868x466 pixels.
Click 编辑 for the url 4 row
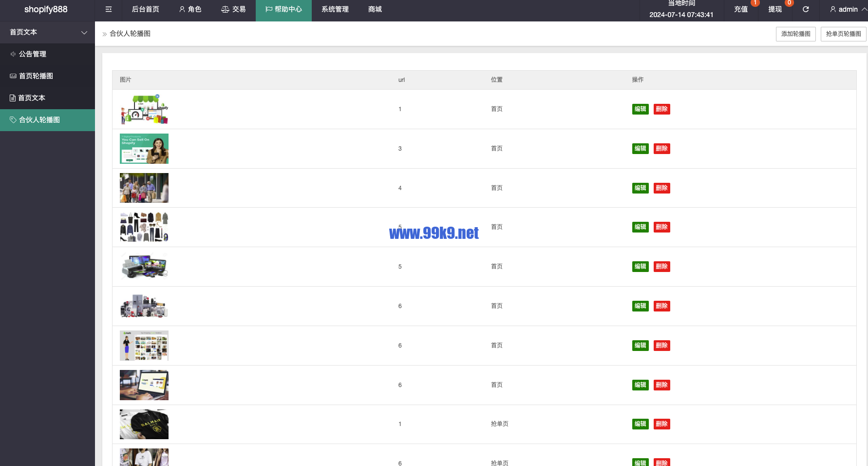point(641,188)
